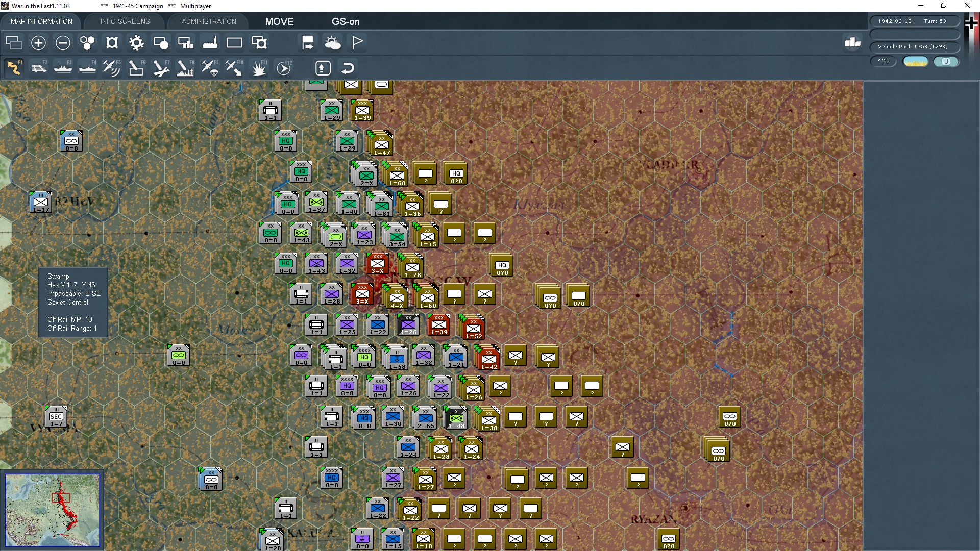Image resolution: width=980 pixels, height=551 pixels.
Task: Open the victory podium icon
Action: [852, 42]
